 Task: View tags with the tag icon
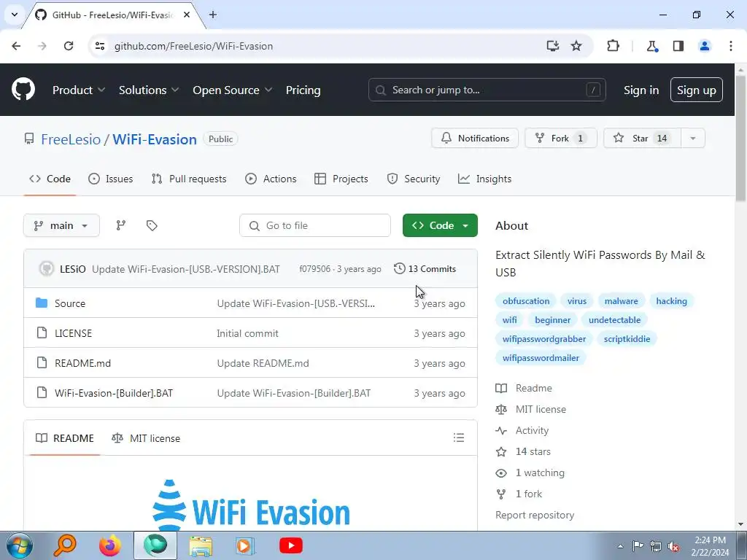tap(152, 226)
